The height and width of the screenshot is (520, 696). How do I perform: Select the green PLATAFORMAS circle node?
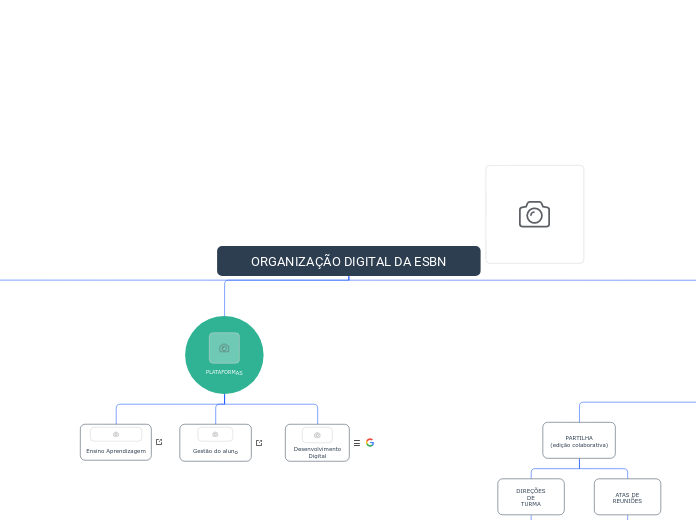point(224,355)
